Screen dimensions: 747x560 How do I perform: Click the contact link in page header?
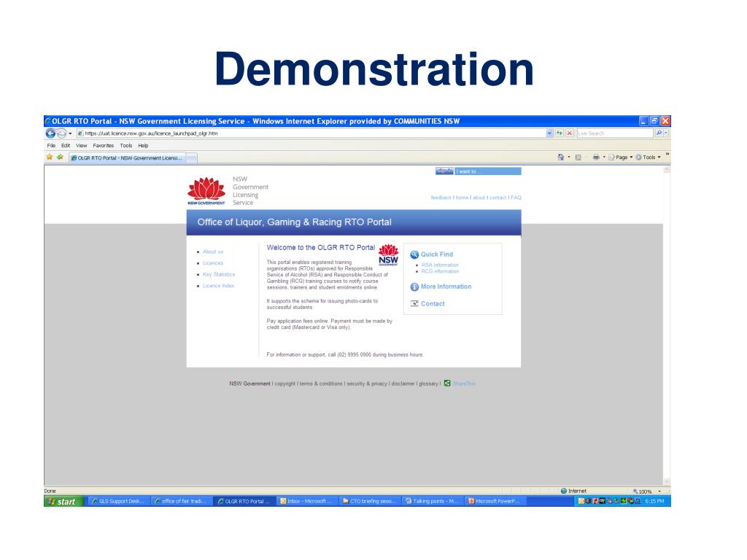pos(498,198)
